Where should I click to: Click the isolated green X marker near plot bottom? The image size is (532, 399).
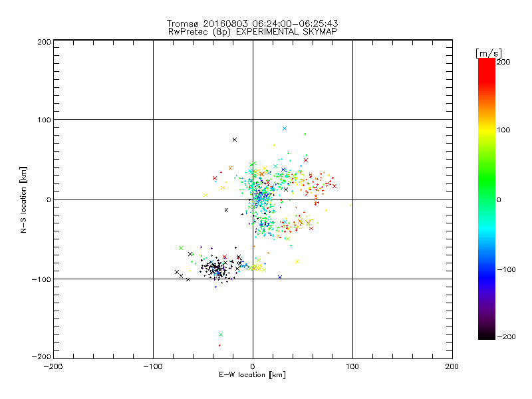click(x=221, y=334)
